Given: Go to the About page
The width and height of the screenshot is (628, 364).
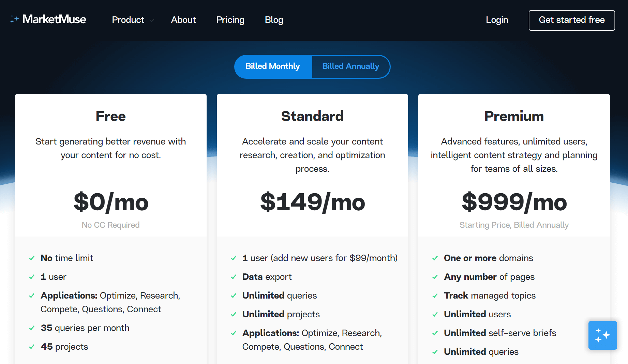Looking at the screenshot, I should [183, 20].
